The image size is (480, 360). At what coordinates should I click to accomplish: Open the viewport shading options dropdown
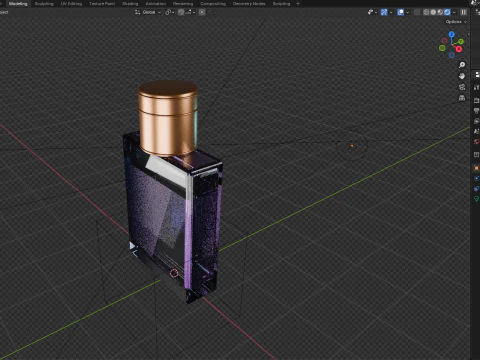click(454, 12)
